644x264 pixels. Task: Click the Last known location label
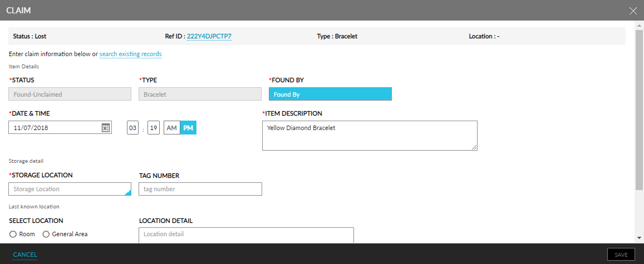(x=34, y=206)
